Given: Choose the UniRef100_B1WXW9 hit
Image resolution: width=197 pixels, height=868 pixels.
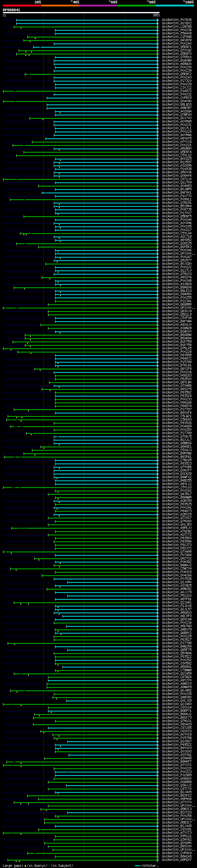Looking at the screenshot, I should [x=177, y=61].
